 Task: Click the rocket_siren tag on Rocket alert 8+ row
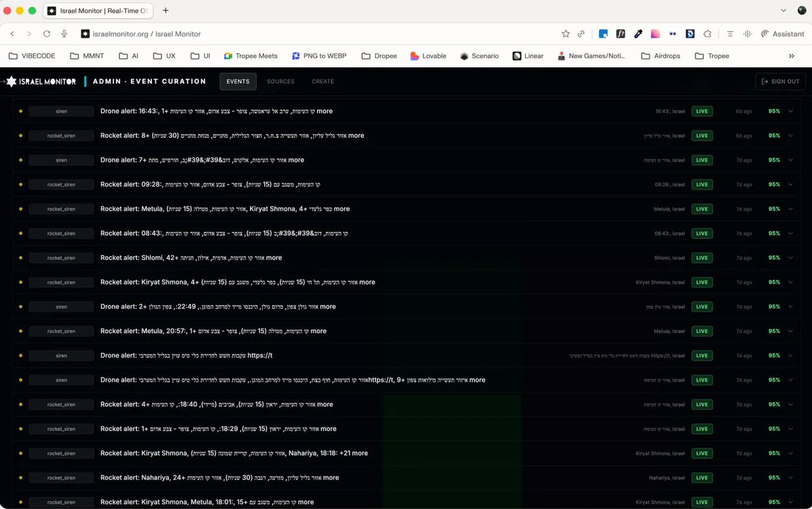(x=62, y=136)
